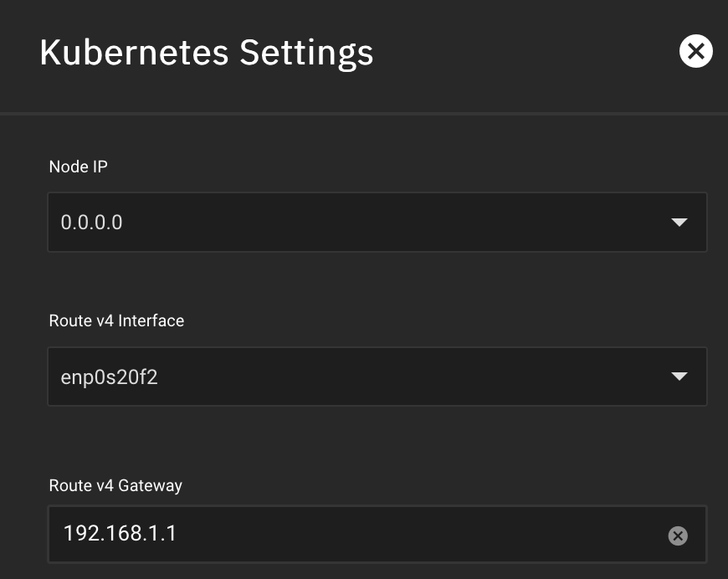Click the Route v4 Gateway label
The height and width of the screenshot is (579, 728).
pos(115,485)
